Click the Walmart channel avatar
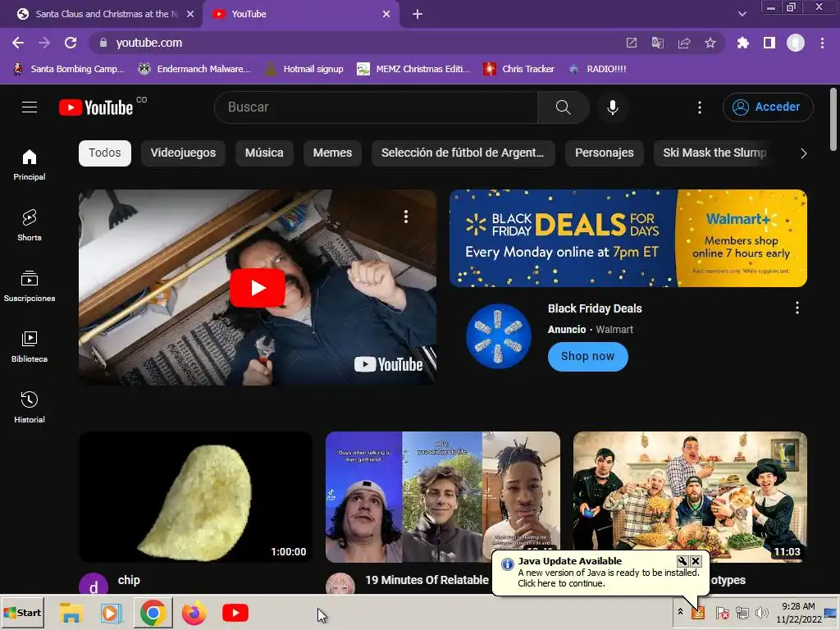This screenshot has height=630, width=840. tap(498, 336)
